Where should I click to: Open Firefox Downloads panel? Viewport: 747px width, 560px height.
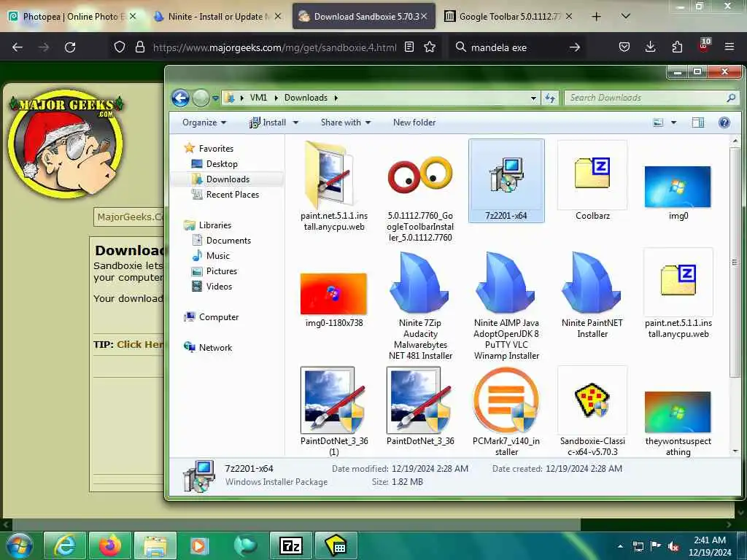650,47
